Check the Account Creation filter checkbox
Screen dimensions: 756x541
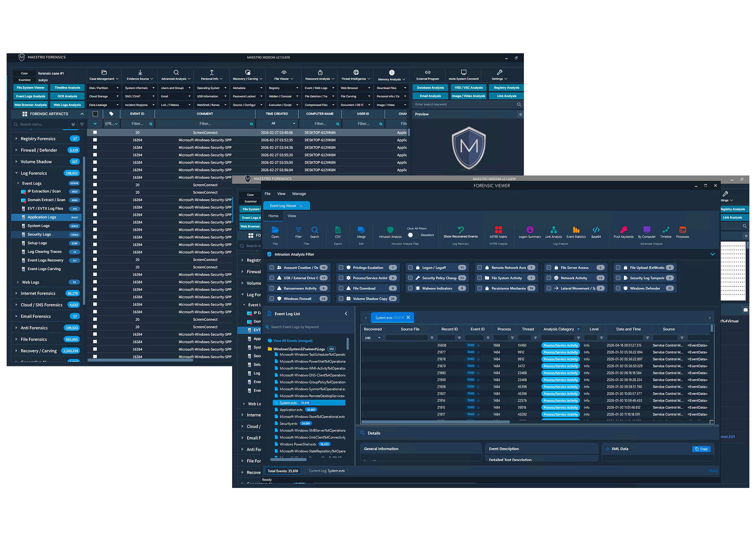(x=272, y=267)
